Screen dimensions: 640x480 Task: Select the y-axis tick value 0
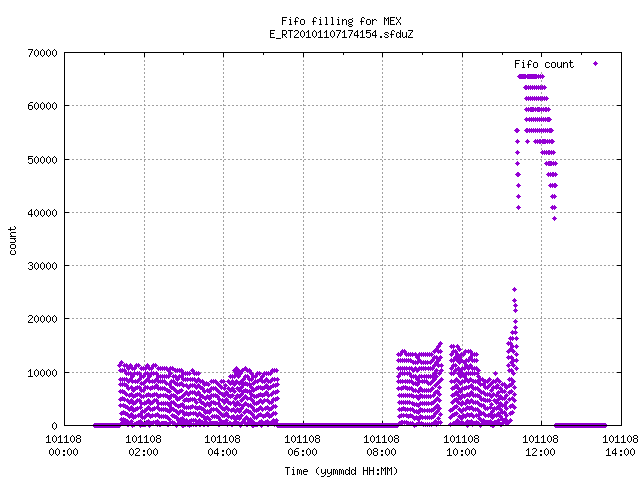click(x=54, y=426)
